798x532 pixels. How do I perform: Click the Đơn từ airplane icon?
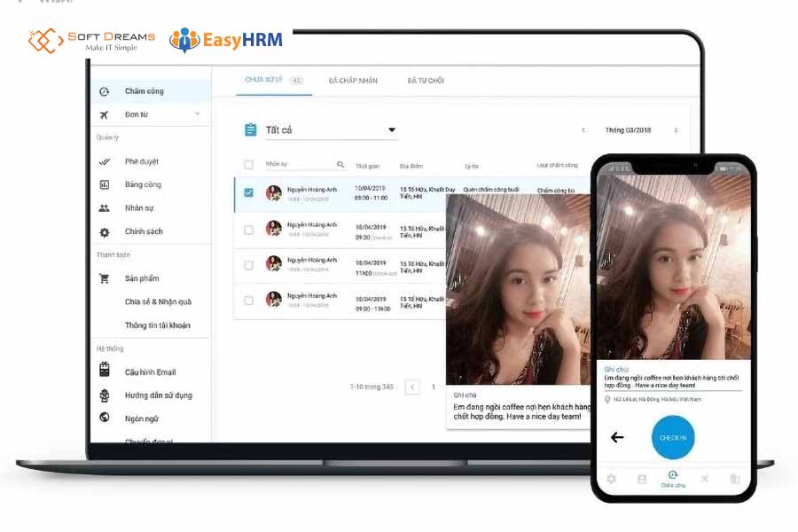coord(105,115)
